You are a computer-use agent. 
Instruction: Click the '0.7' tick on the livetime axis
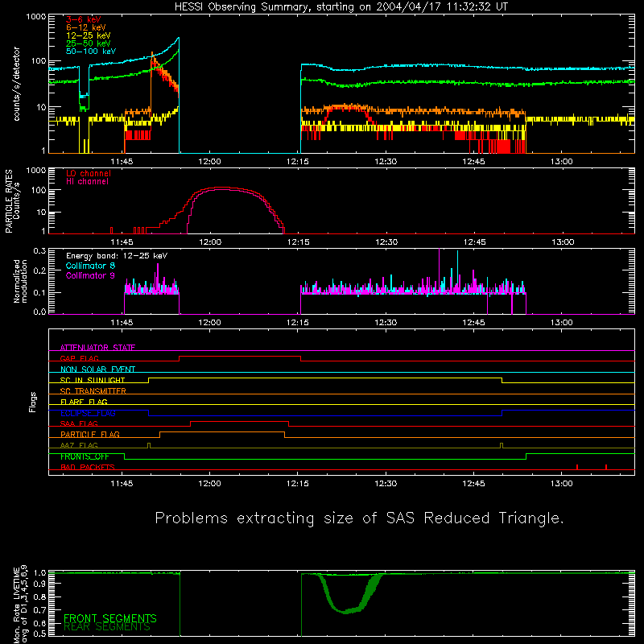pos(39,610)
